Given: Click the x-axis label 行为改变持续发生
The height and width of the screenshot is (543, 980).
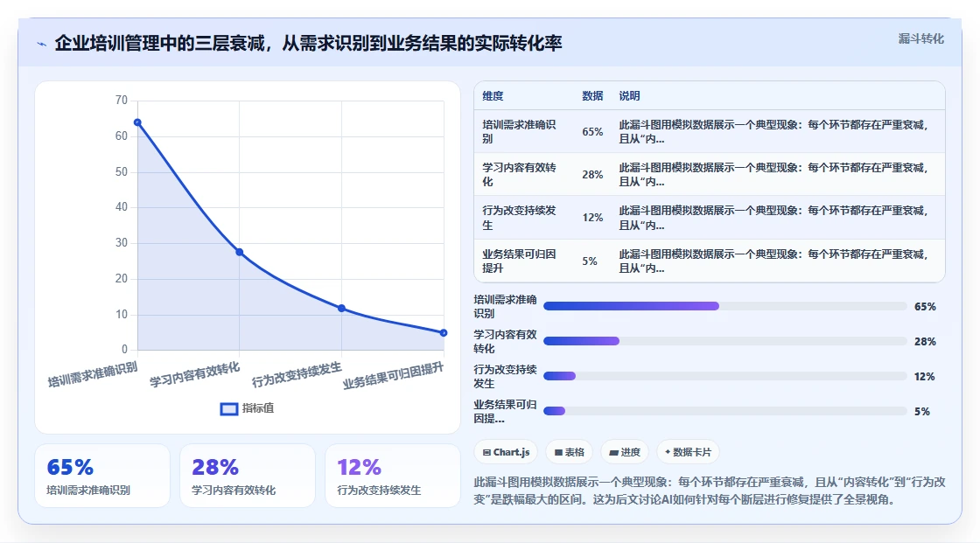Looking at the screenshot, I should (297, 374).
